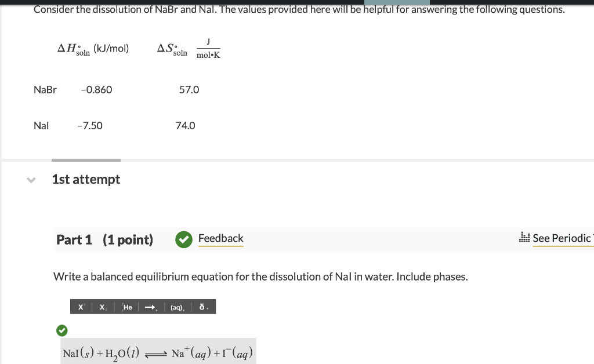Click the He isotope notation tool
The height and width of the screenshot is (364, 594).
pyautogui.click(x=127, y=307)
